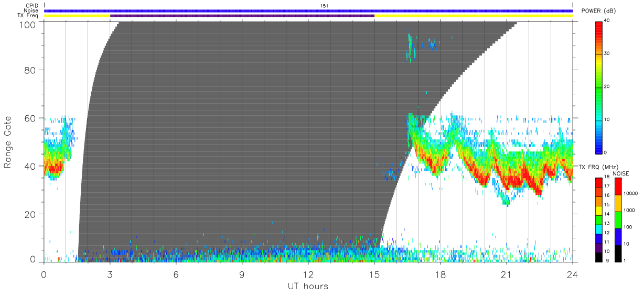The image size is (644, 297).
Task: Click the 24 tick on UT hours axis
Action: coord(573,274)
